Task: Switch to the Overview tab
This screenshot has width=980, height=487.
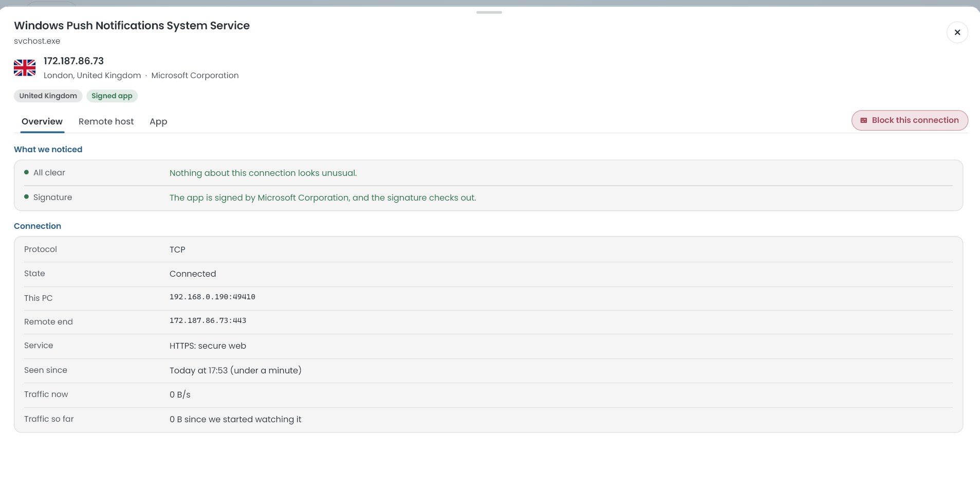Action: [42, 122]
